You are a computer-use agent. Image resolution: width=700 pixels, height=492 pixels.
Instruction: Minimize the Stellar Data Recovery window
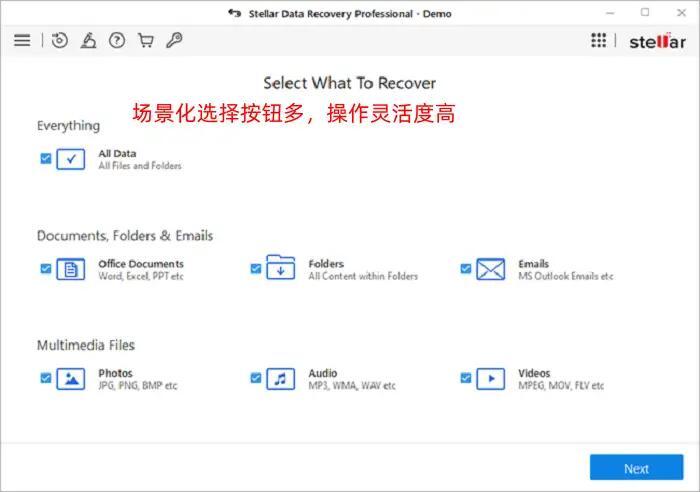click(610, 13)
